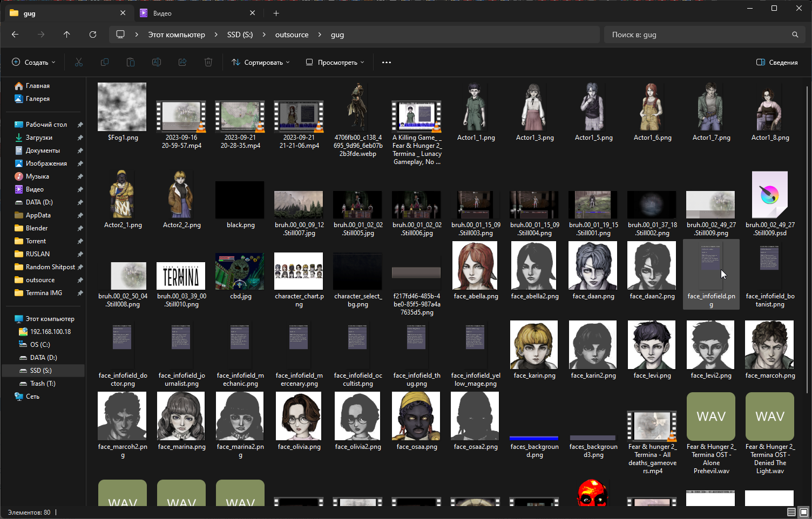
Task: Refresh the current folder view
Action: [93, 35]
